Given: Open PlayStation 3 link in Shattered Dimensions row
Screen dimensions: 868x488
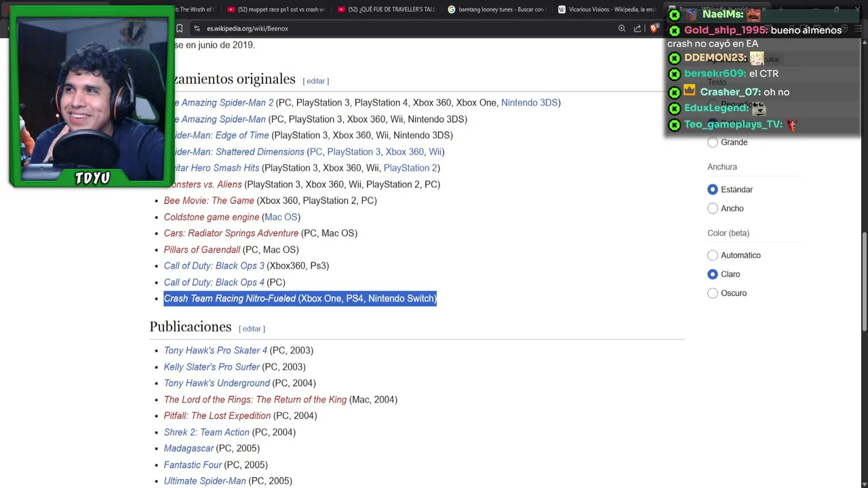Looking at the screenshot, I should tap(354, 152).
